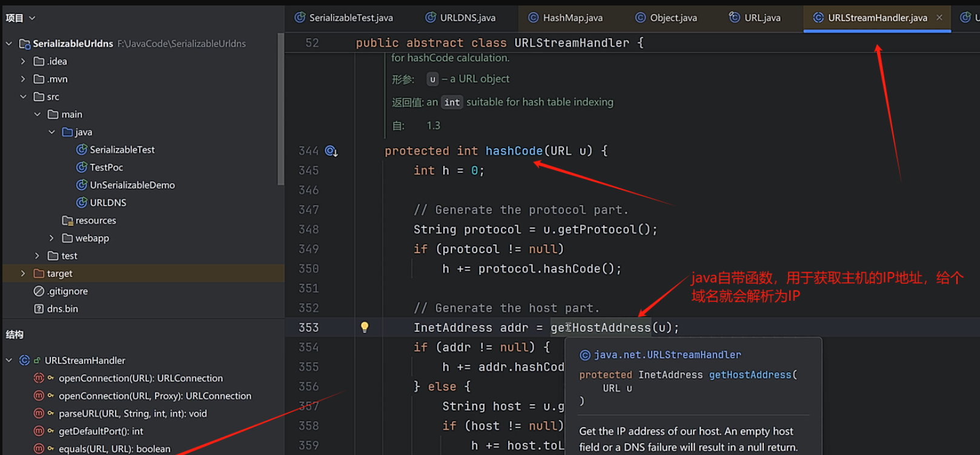Collapse the SerializableUrldns project root

pos(9,44)
